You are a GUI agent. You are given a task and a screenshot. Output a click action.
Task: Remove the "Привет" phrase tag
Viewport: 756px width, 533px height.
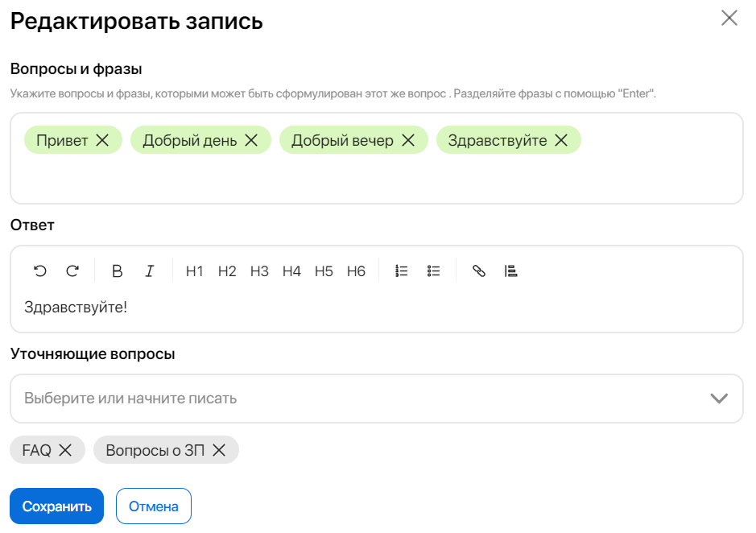pyautogui.click(x=102, y=140)
